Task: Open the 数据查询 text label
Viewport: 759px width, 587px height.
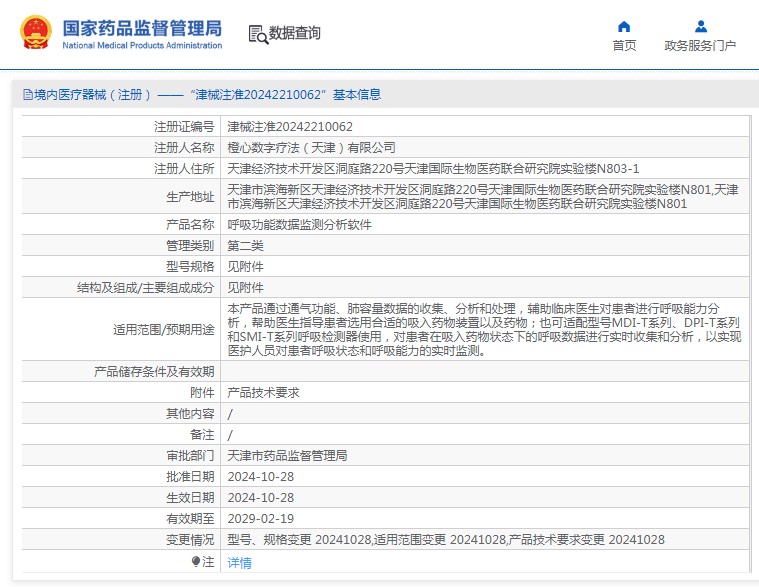Action: tap(295, 34)
